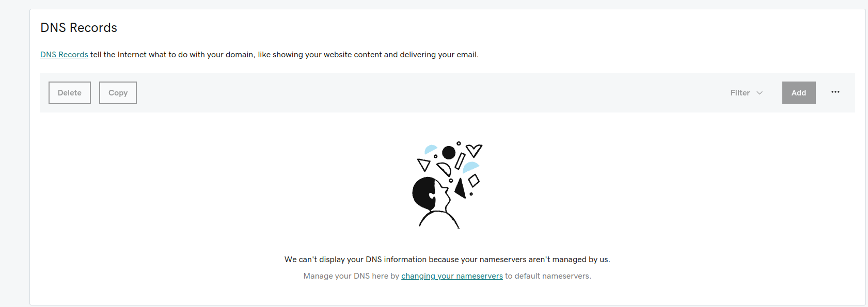Click the 'Manage your DNS here by' text
868x307 pixels.
click(351, 276)
